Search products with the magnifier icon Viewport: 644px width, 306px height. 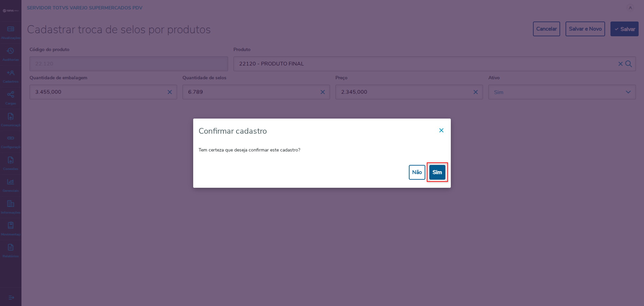point(629,64)
